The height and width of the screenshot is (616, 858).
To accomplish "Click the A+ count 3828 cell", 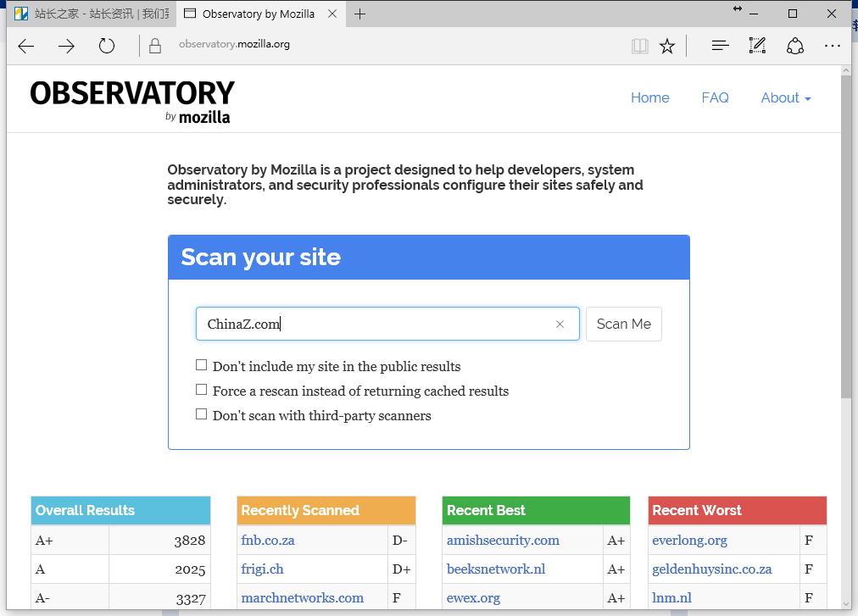I will (159, 541).
